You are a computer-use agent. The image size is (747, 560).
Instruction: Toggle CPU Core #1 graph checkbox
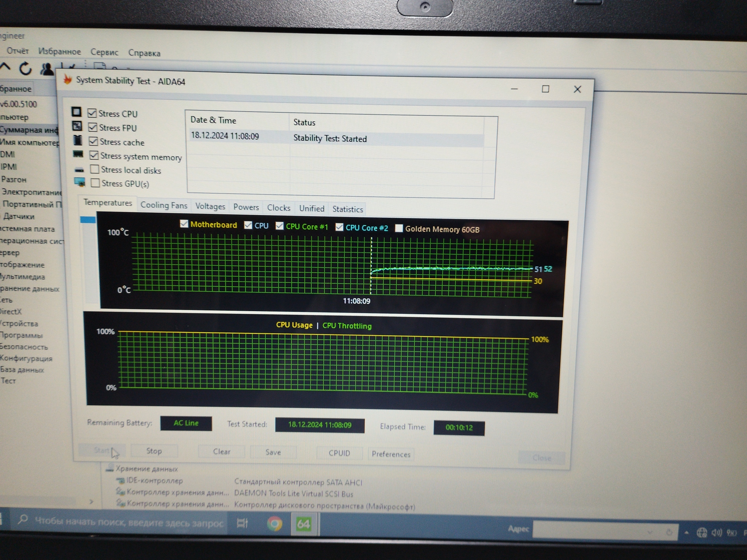279,226
